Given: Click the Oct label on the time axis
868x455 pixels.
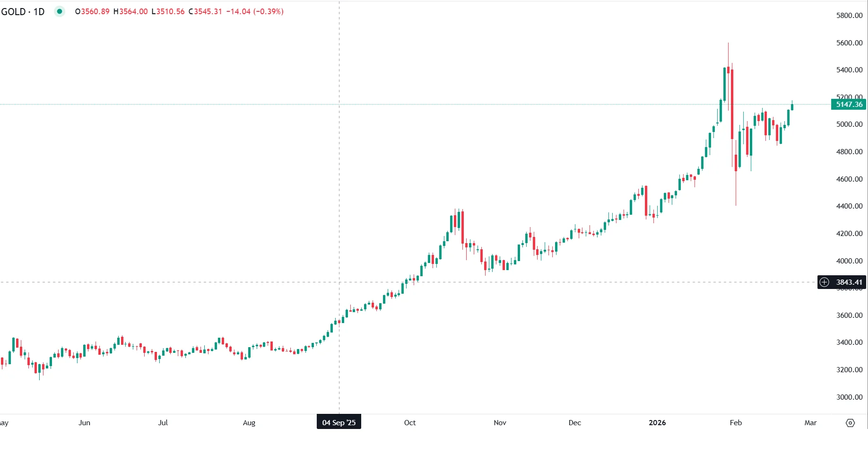Looking at the screenshot, I should point(409,422).
